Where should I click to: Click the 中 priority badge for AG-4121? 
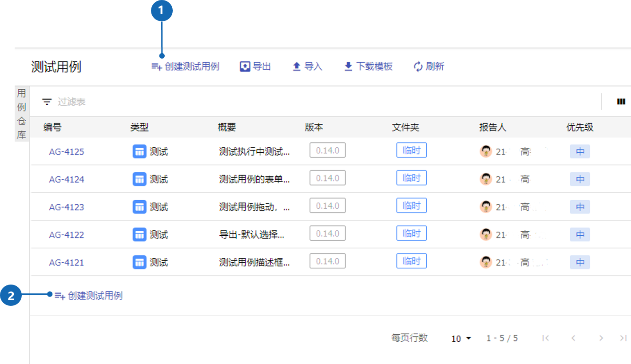580,262
